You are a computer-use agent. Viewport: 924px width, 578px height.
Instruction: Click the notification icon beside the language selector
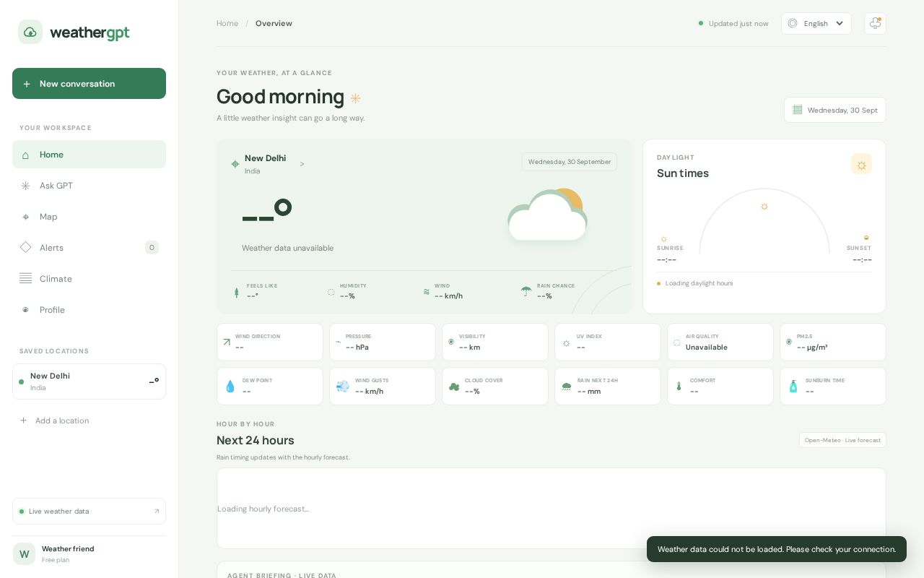(x=875, y=23)
